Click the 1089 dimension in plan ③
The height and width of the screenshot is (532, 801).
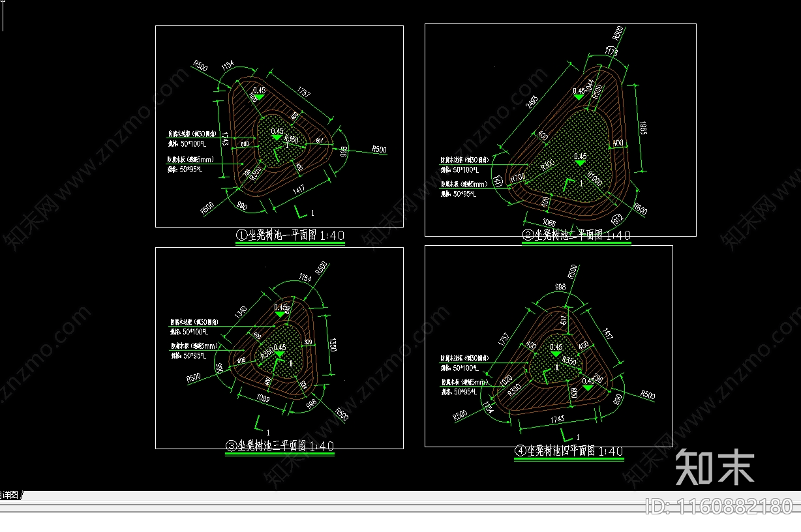[262, 398]
